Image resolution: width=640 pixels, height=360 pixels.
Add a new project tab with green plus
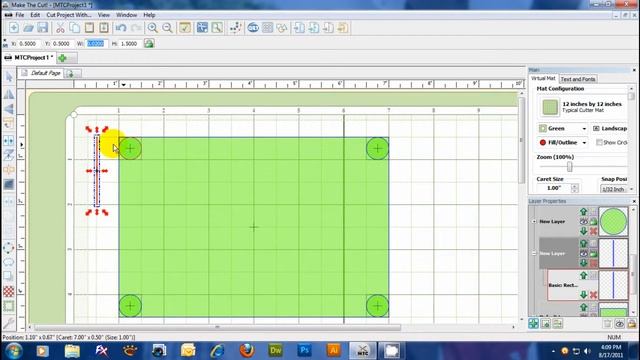[x=62, y=58]
